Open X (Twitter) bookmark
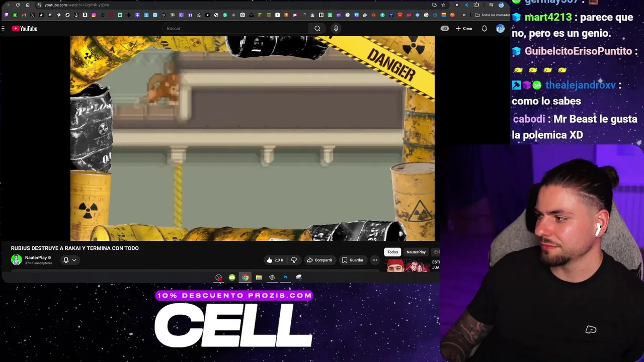644x362 pixels. tap(33, 15)
